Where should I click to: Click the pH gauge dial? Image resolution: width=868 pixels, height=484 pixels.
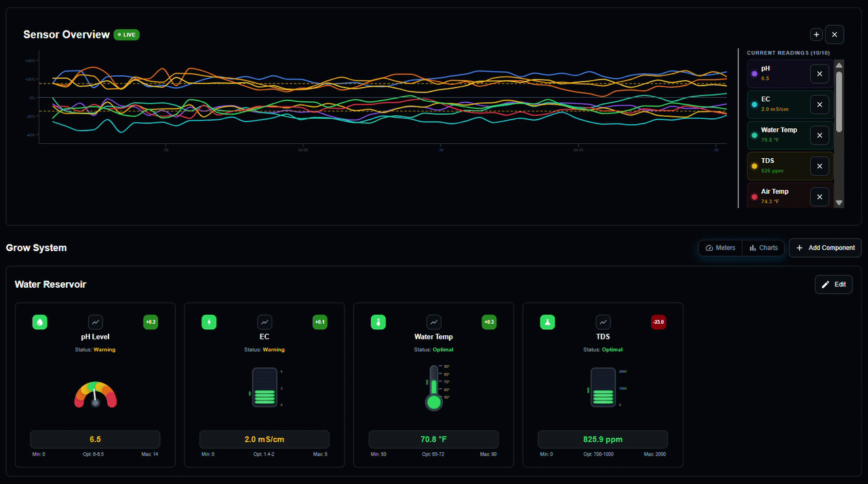tap(96, 394)
